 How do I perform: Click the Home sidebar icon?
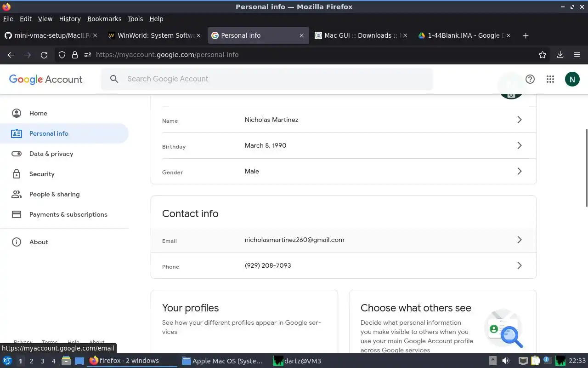[17, 113]
